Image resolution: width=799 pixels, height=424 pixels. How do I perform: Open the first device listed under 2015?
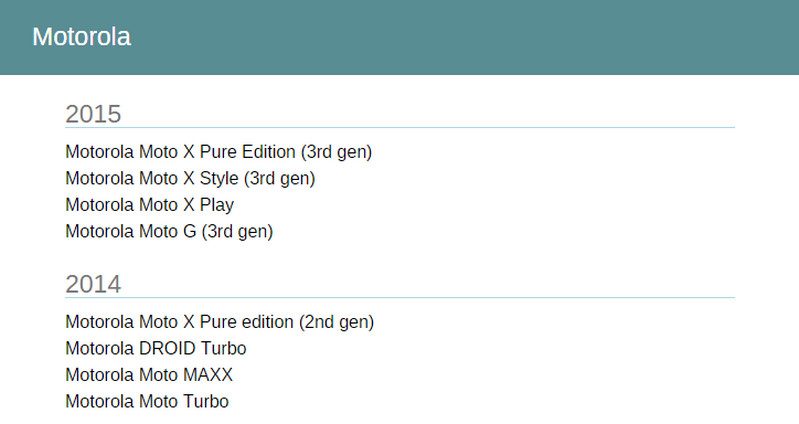(x=218, y=152)
